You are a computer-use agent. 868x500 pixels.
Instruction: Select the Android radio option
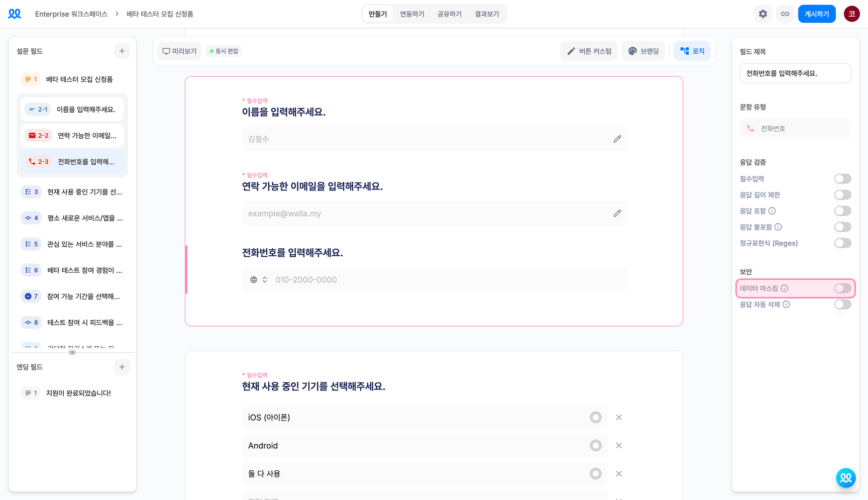595,446
